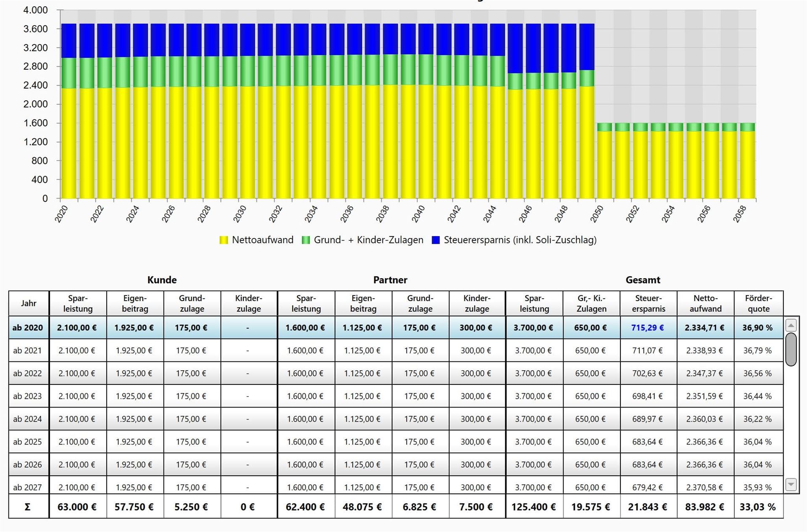Click the 36,90 % Förderquote cell
This screenshot has height=532, width=807.
coord(757,327)
